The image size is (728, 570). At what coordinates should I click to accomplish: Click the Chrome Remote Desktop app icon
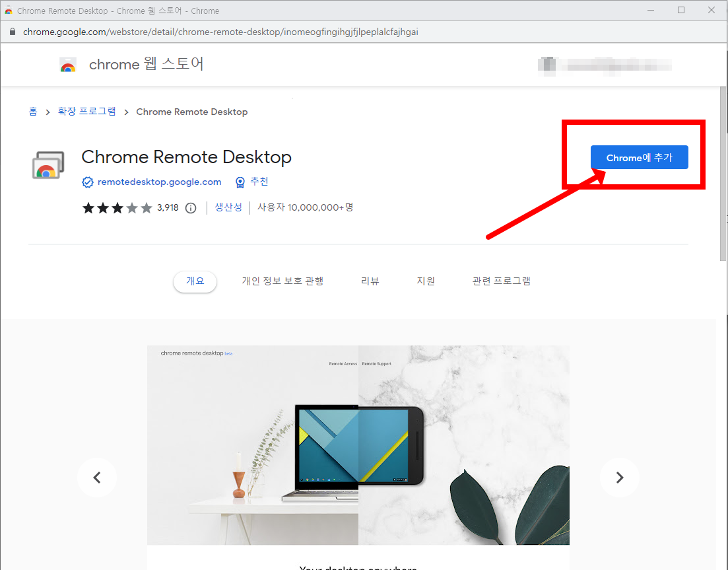pos(48,164)
